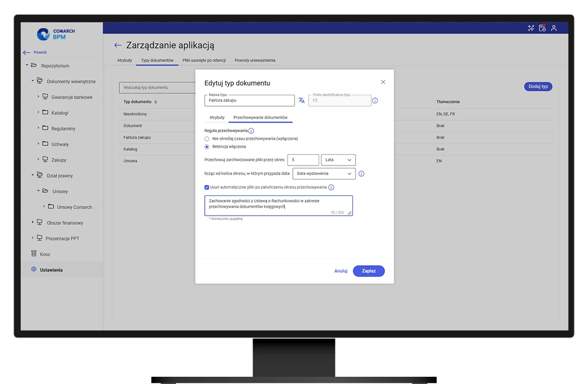Click the text area resize handle icon
Viewport: 588px width, 392px height.
click(350, 213)
